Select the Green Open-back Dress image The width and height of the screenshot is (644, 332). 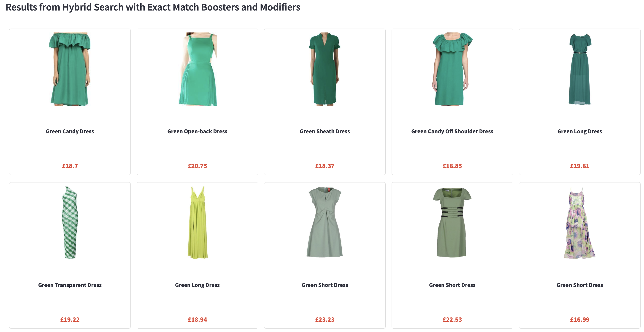[x=198, y=69]
